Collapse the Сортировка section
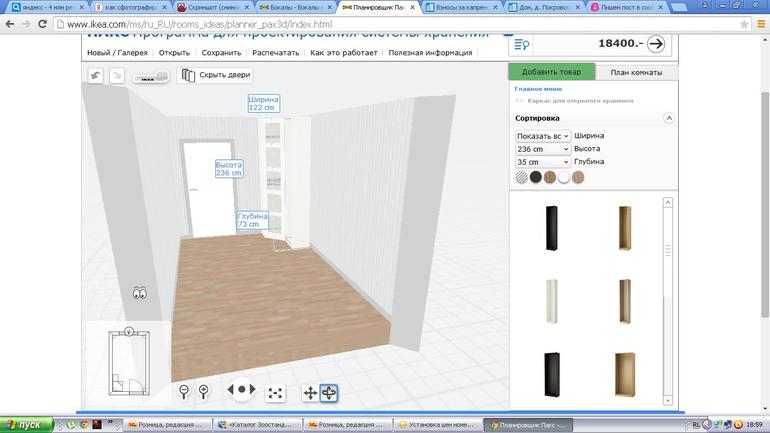 (x=668, y=118)
